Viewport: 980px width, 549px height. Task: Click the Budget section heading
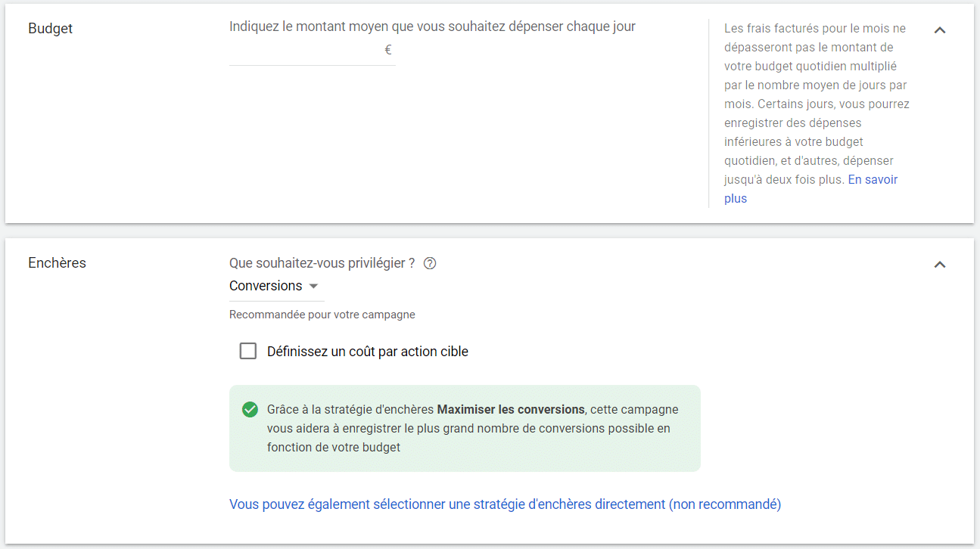50,29
